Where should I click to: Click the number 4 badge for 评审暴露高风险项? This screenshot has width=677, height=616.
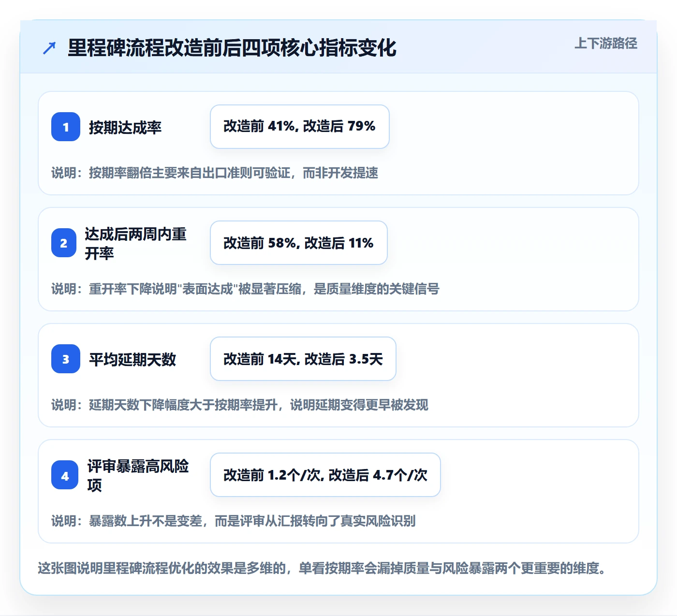(65, 475)
